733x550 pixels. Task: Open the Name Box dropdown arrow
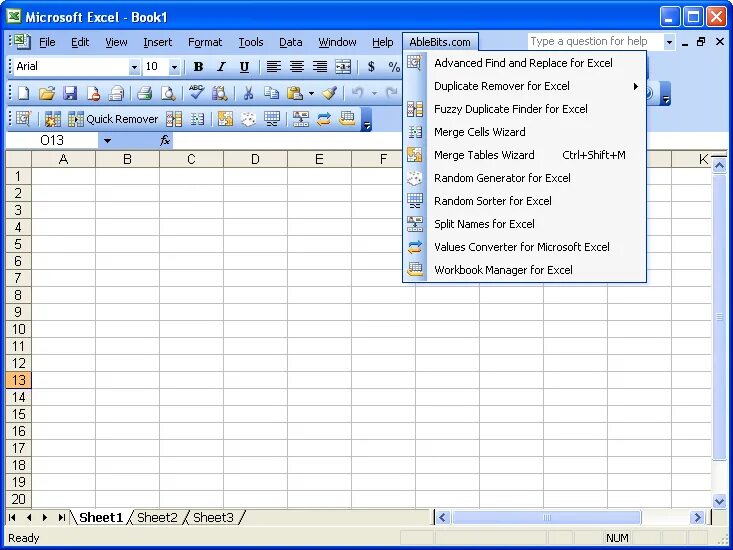point(107,140)
